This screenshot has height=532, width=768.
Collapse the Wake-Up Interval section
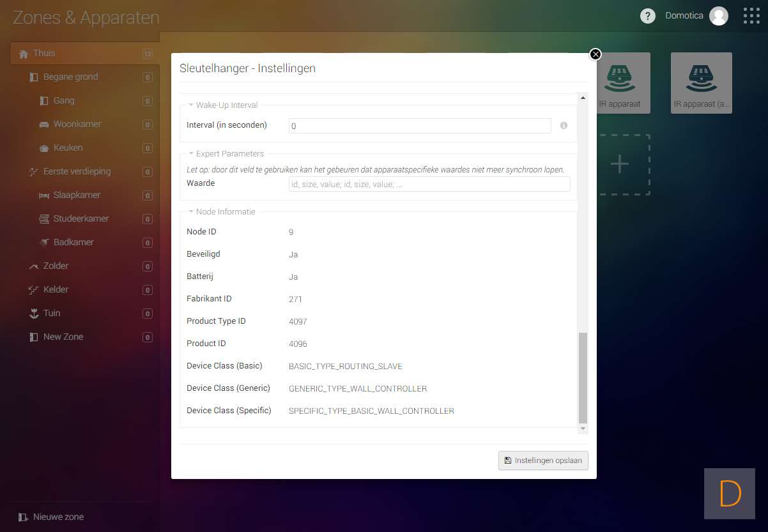[x=191, y=105]
